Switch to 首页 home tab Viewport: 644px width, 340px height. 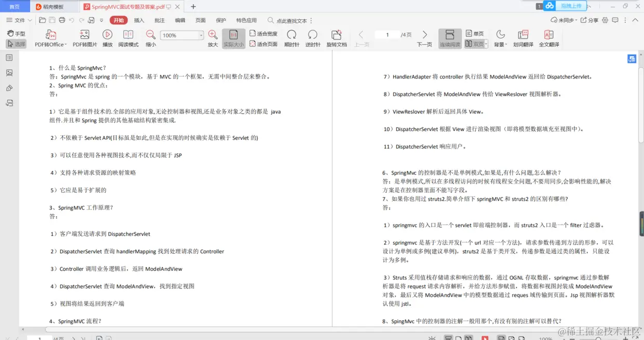[15, 7]
